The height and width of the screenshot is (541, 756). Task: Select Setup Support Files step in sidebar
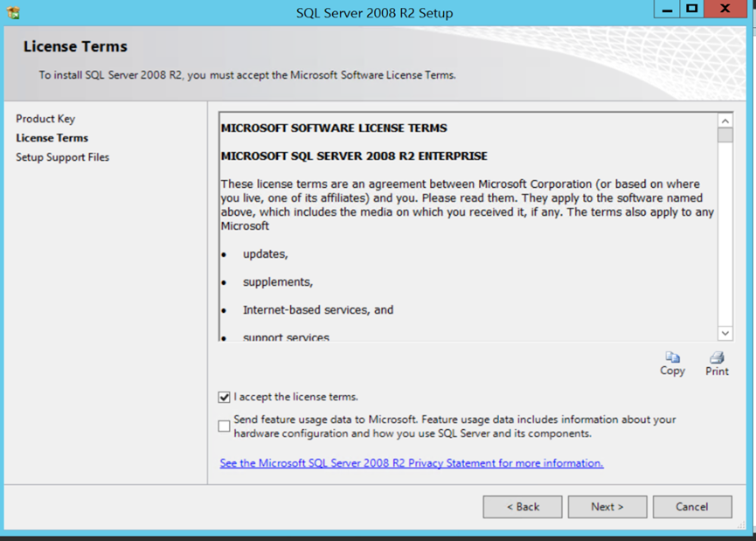62,157
